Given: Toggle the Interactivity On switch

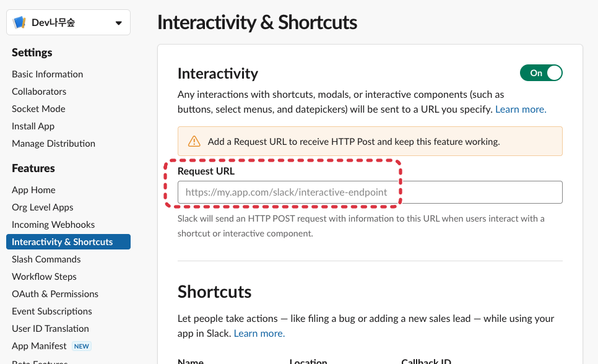Looking at the screenshot, I should tap(541, 73).
